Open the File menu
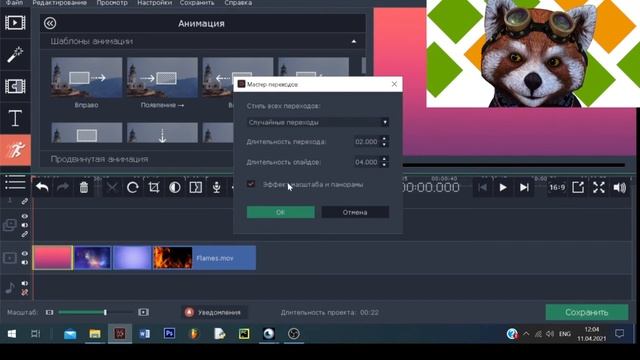Image resolution: width=640 pixels, height=360 pixels. coord(14,3)
